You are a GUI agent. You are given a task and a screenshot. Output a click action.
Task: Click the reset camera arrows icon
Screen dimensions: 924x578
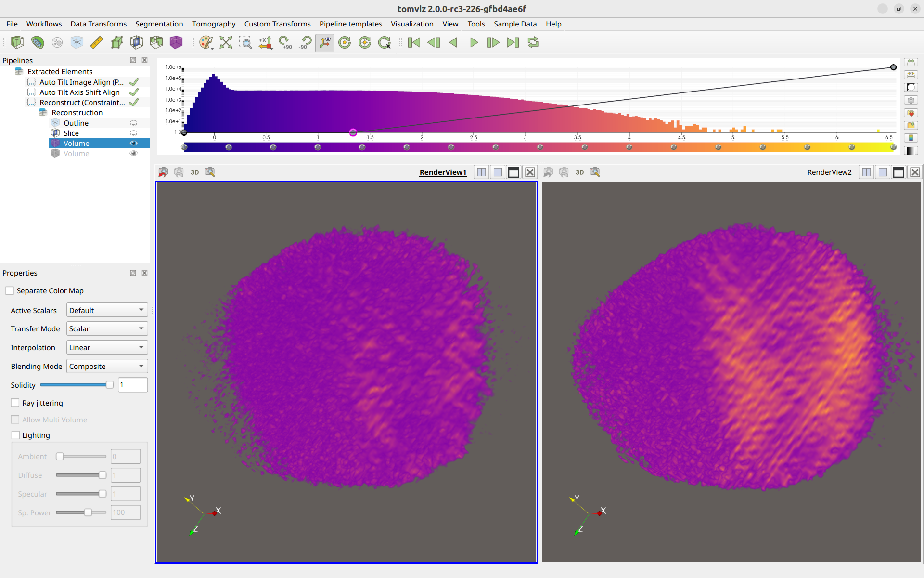[226, 42]
